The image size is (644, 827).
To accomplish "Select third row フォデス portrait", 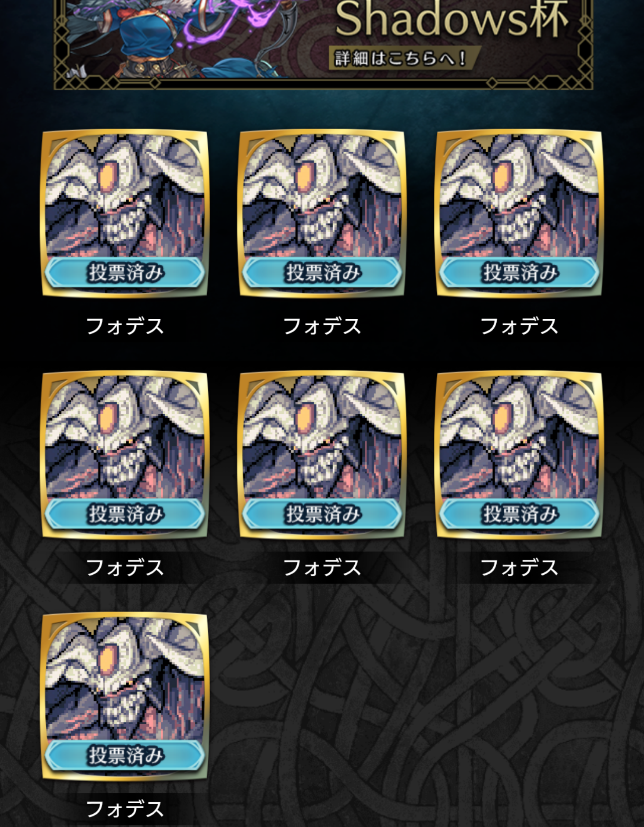I will click(x=124, y=696).
